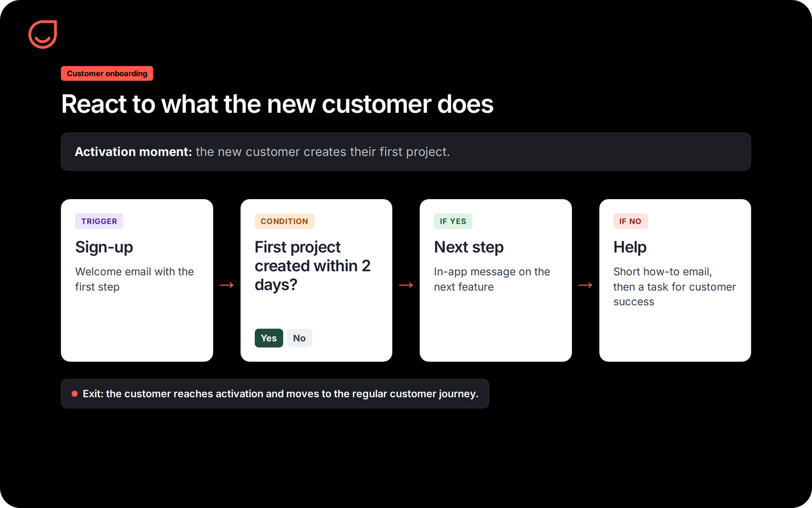The width and height of the screenshot is (812, 508).
Task: Select the IF YES label badge
Action: [453, 221]
